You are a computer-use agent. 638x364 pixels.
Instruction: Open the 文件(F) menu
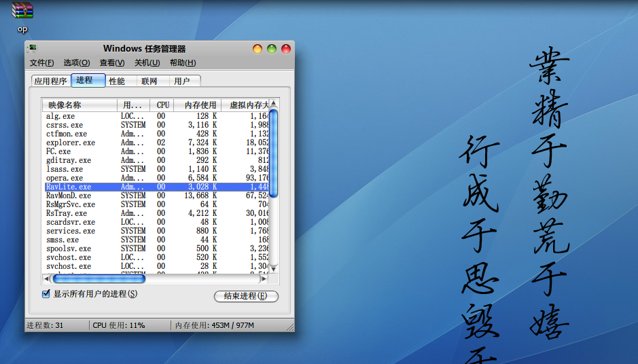(x=41, y=62)
